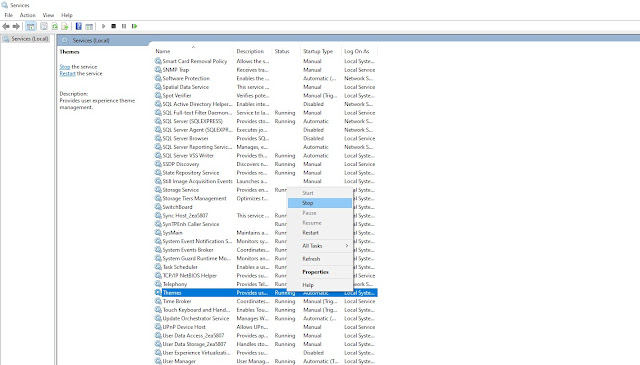The image size is (640, 365).
Task: Click the Pause Service toolbar icon
Action: coord(124,26)
